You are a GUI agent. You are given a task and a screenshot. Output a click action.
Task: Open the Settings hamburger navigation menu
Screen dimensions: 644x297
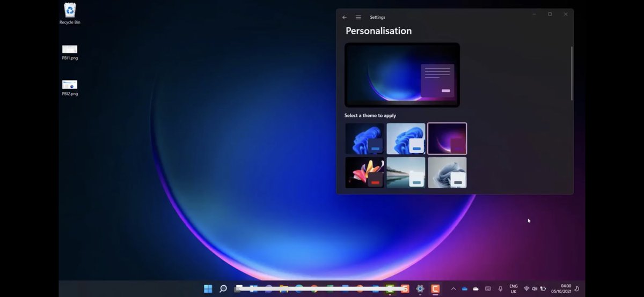[358, 17]
